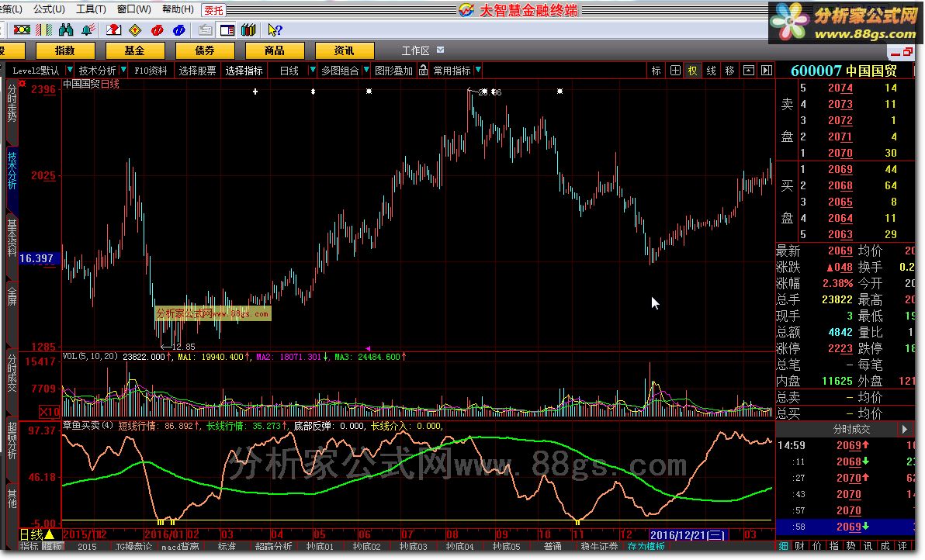Select the 模板 toggle at bottom left
This screenshot has height=560, width=925.
pyautogui.click(x=52, y=547)
